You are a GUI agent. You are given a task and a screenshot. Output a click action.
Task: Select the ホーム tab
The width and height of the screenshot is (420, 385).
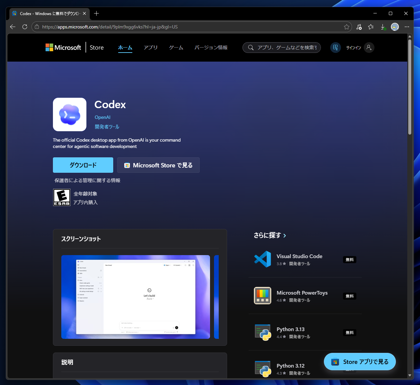pos(125,48)
